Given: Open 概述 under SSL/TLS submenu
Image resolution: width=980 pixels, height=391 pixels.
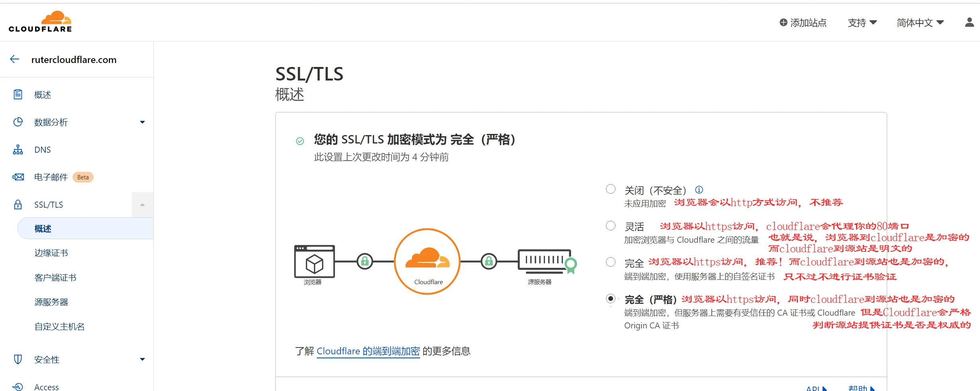Looking at the screenshot, I should [x=86, y=228].
